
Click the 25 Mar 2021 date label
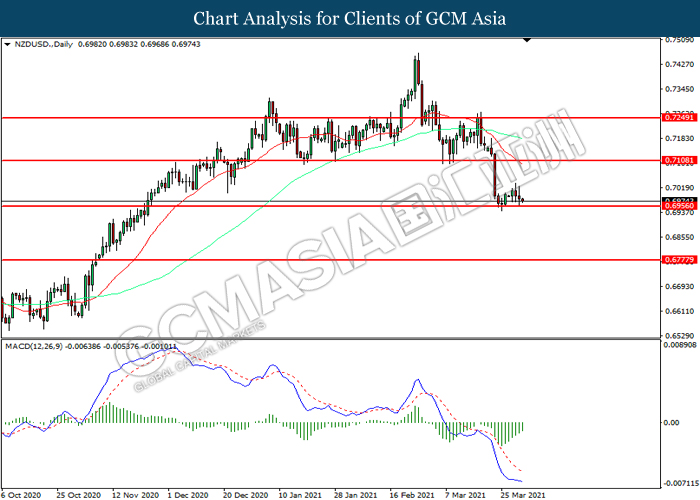pyautogui.click(x=523, y=495)
